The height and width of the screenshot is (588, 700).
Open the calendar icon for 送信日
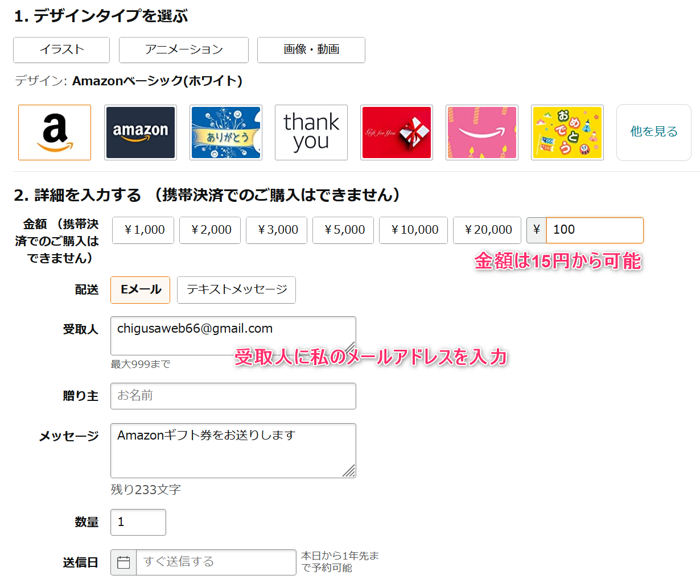[x=123, y=562]
